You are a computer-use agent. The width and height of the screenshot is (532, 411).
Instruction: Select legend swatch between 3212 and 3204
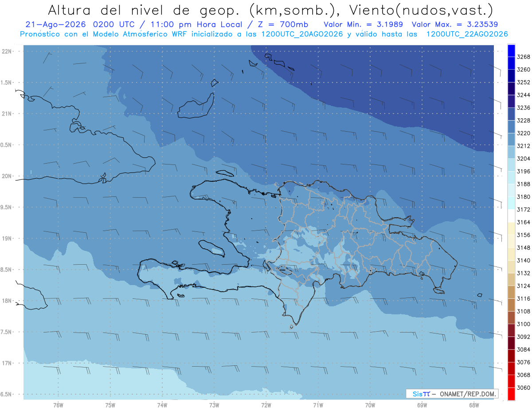click(x=511, y=152)
